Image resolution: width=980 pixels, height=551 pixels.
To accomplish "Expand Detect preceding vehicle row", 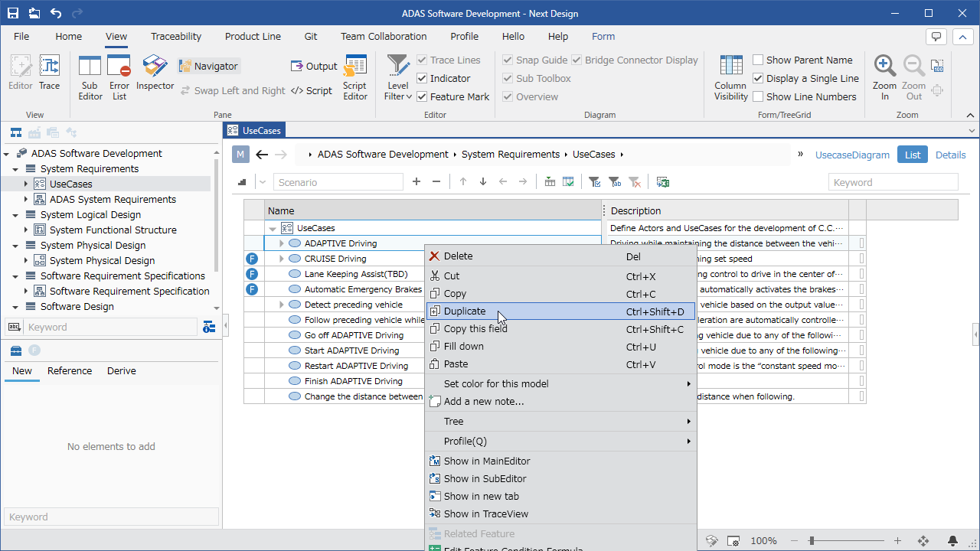I will click(x=281, y=305).
